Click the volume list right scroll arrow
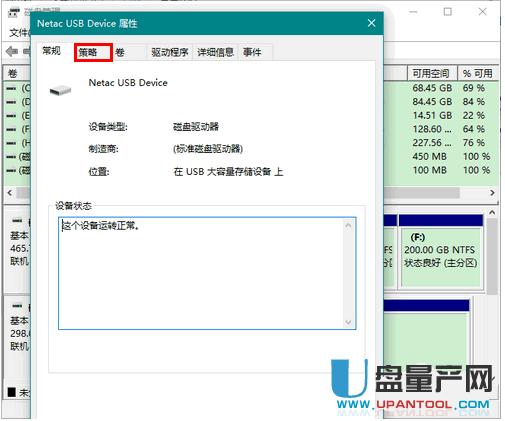This screenshot has width=505, height=421. pyautogui.click(x=492, y=193)
